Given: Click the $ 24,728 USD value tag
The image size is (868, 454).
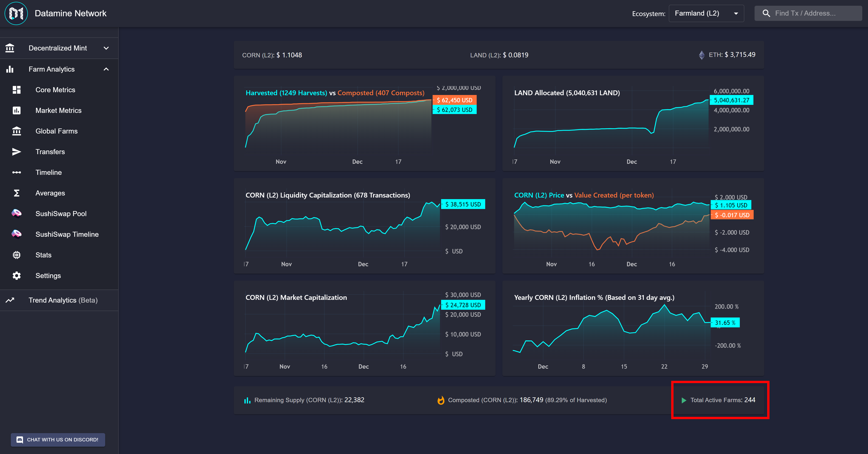Looking at the screenshot, I should [463, 305].
